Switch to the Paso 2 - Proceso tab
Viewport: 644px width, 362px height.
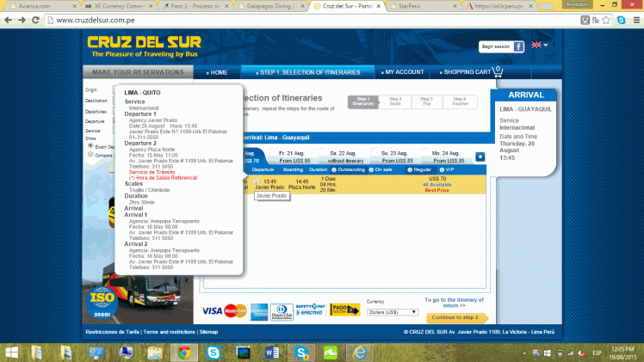click(195, 6)
